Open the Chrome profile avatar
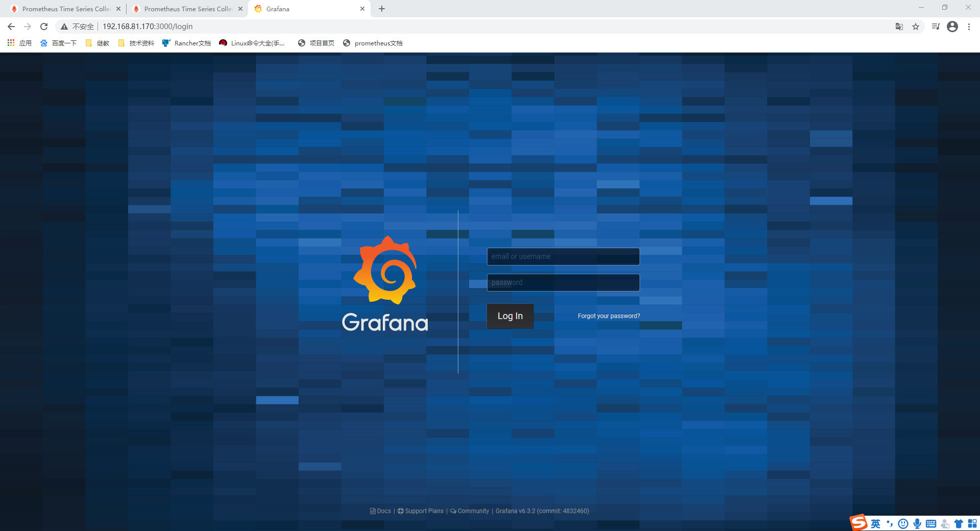Image resolution: width=980 pixels, height=531 pixels. [x=952, y=27]
